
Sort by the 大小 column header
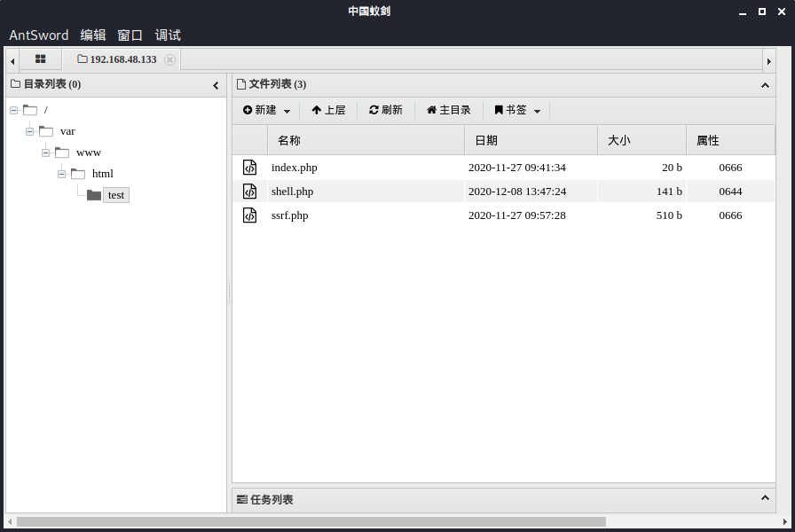point(642,140)
